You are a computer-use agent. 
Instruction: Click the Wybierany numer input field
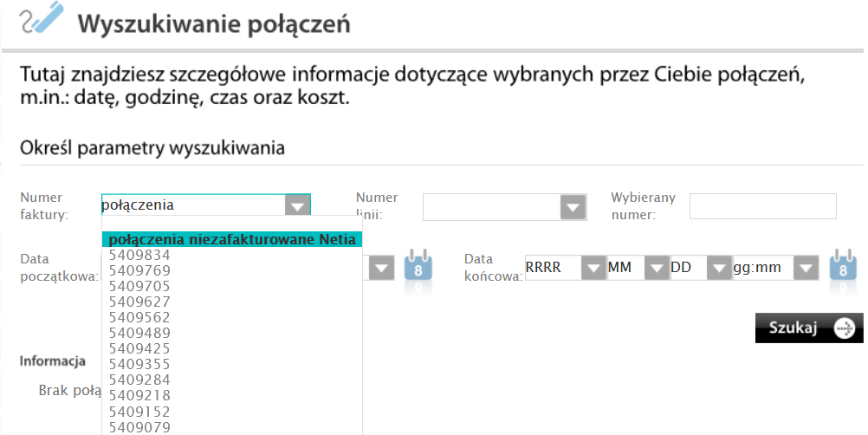tap(762, 207)
